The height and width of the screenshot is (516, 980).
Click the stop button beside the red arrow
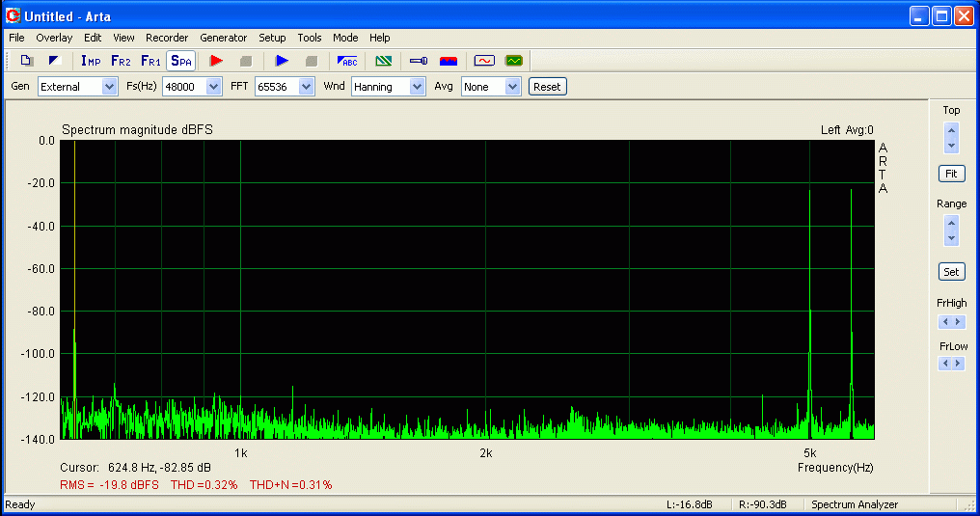tap(246, 61)
